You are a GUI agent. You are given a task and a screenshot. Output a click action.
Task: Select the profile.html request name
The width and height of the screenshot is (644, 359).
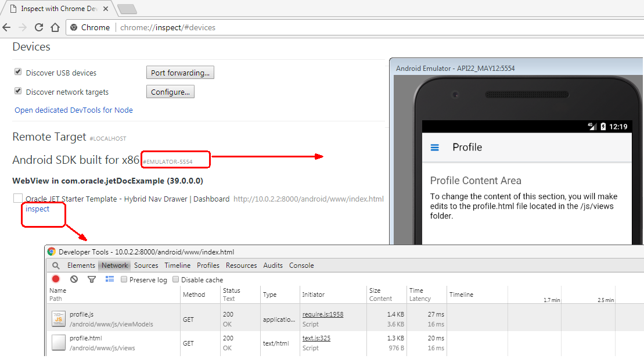[86, 338]
